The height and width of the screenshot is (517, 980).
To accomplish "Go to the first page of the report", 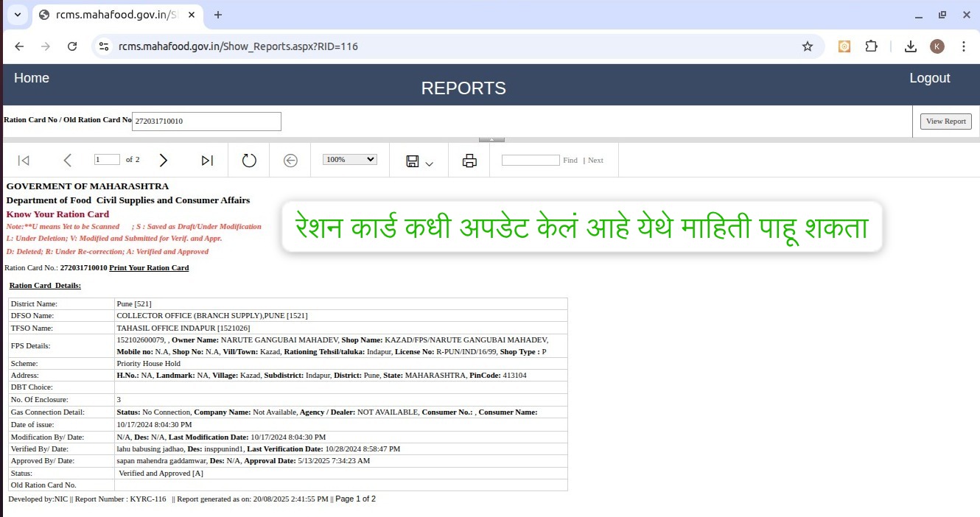I will pos(23,160).
